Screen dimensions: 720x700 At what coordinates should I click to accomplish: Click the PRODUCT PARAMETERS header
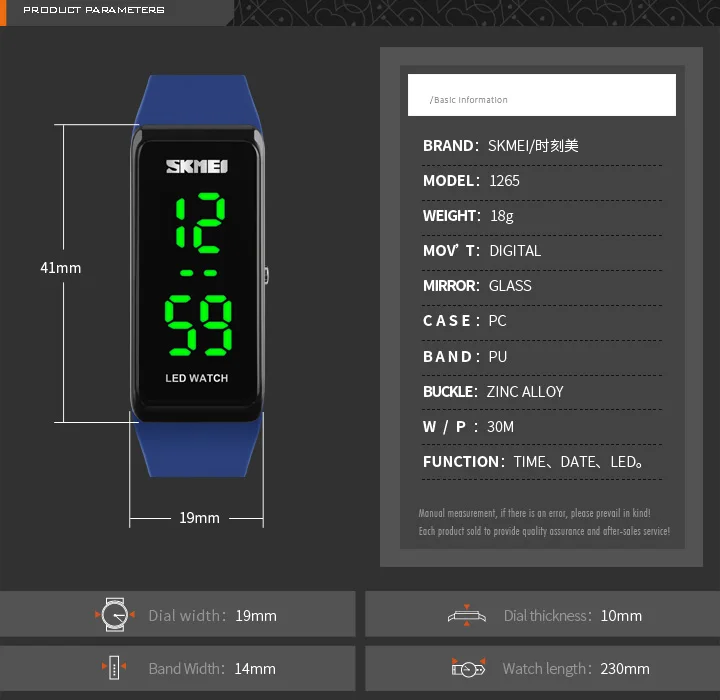coord(94,10)
